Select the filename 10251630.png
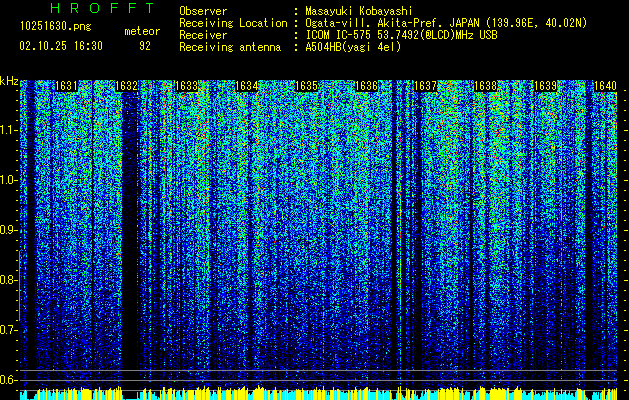 coord(56,26)
